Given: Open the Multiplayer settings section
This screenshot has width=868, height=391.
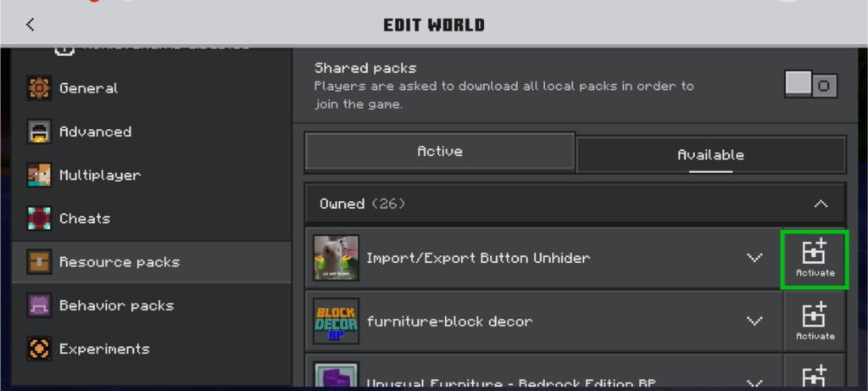Looking at the screenshot, I should pos(151,175).
